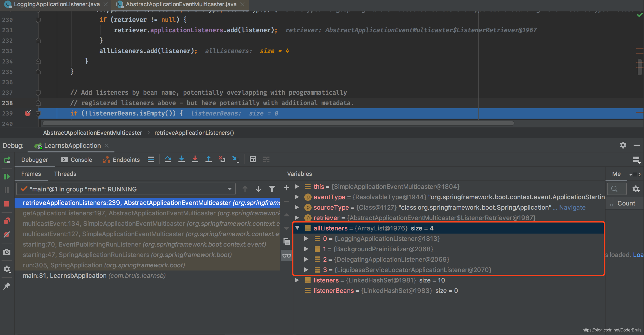Expand the listeners LinkedHashSet node

[x=297, y=280]
